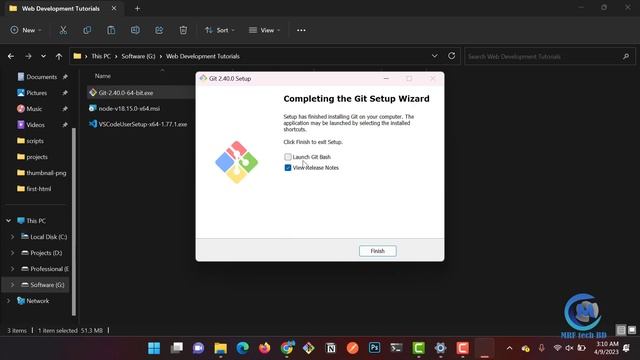Click the Copy icon in Explorer toolbar

(87, 30)
